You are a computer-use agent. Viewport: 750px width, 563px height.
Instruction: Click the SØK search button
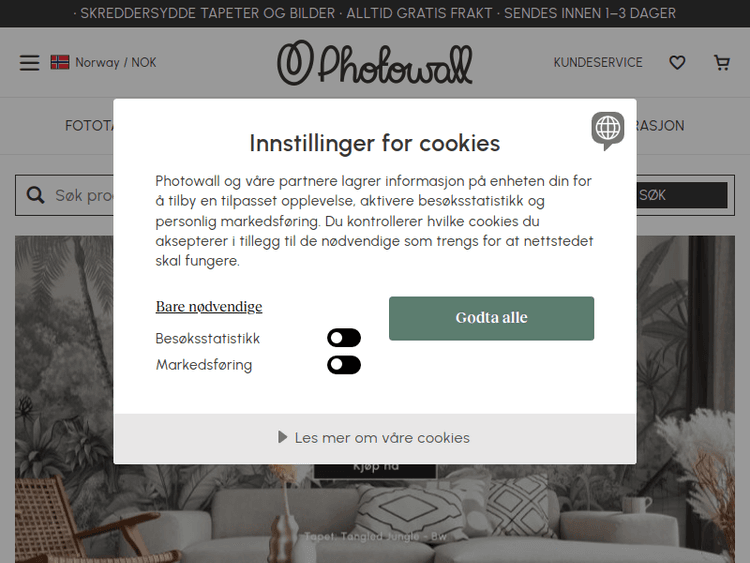coord(682,195)
